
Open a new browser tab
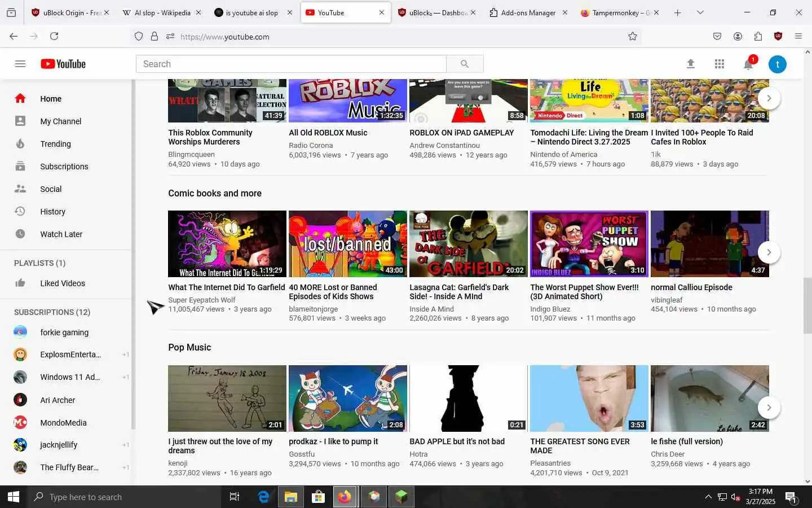coord(677,12)
